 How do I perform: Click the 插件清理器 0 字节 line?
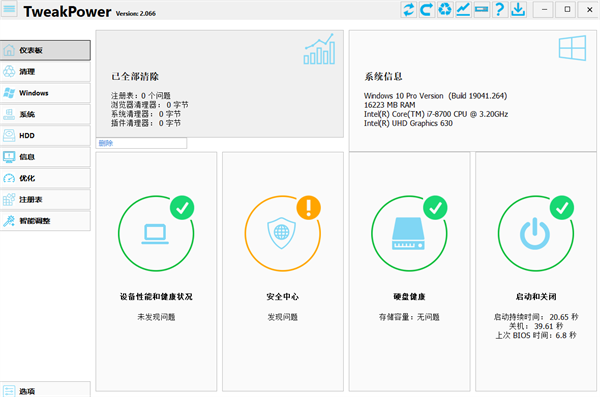click(x=146, y=123)
